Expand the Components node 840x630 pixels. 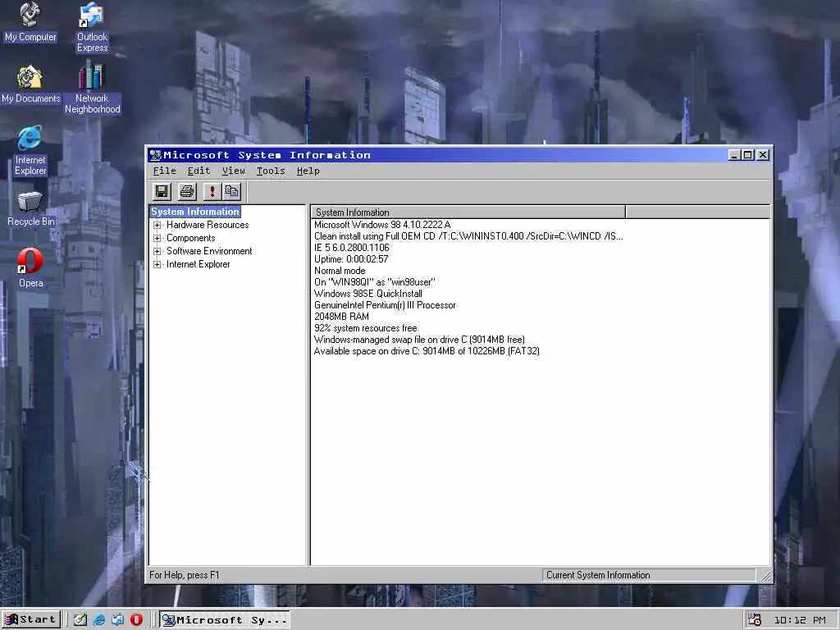coord(157,239)
